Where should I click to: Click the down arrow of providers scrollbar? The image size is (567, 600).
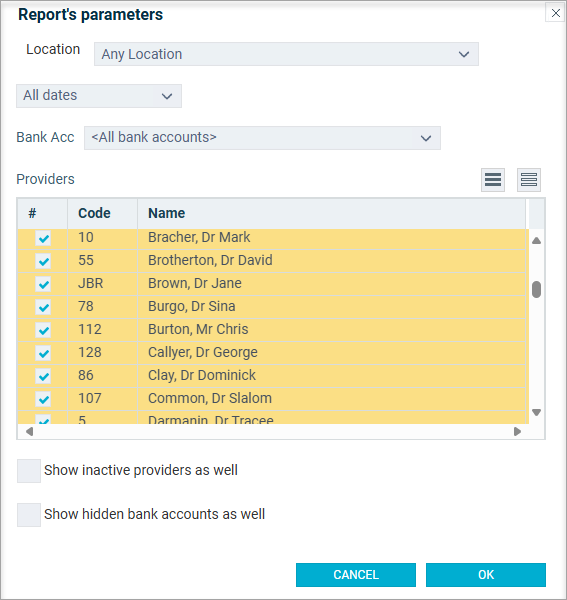coord(536,412)
